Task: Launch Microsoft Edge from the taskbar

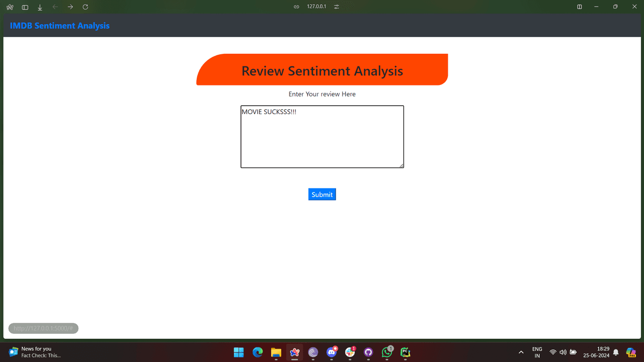Action: tap(258, 352)
